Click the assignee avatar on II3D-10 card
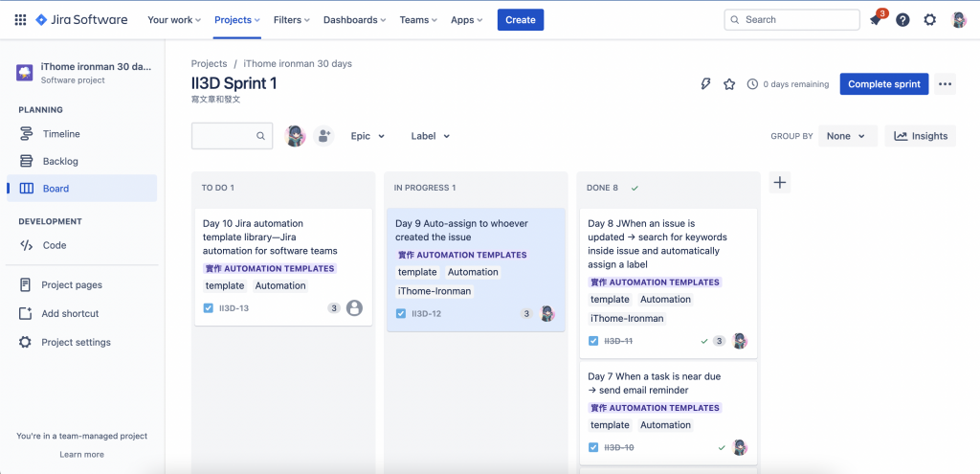 point(740,447)
